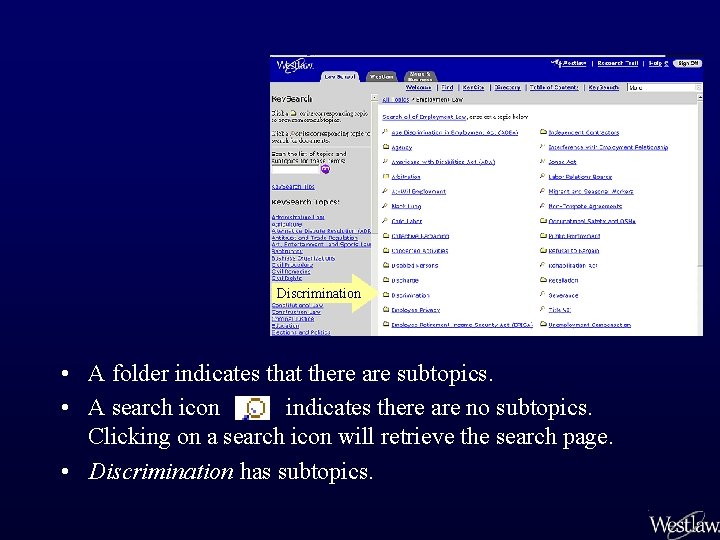Screen dimensions: 720x540
Task: Select Civil Rights in topics list
Action: (x=287, y=278)
